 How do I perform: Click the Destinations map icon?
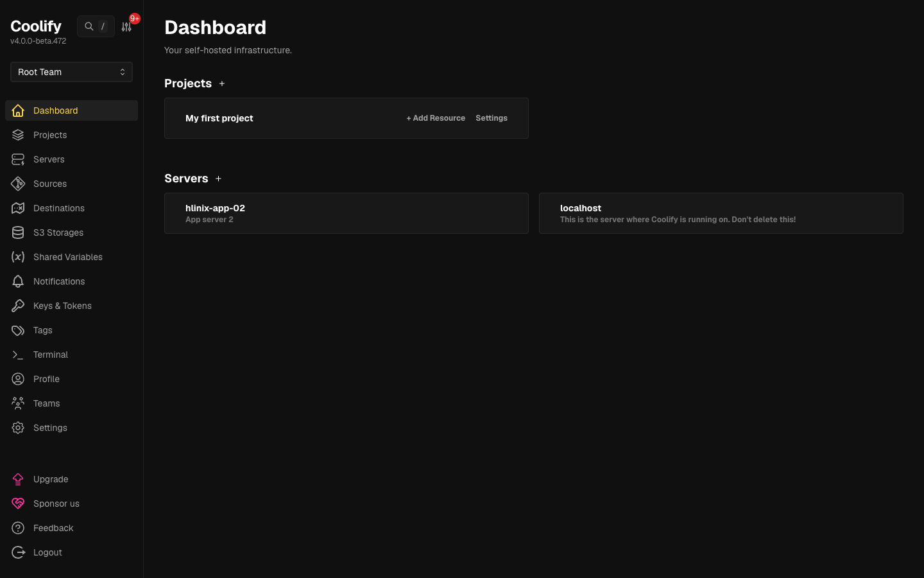point(18,208)
